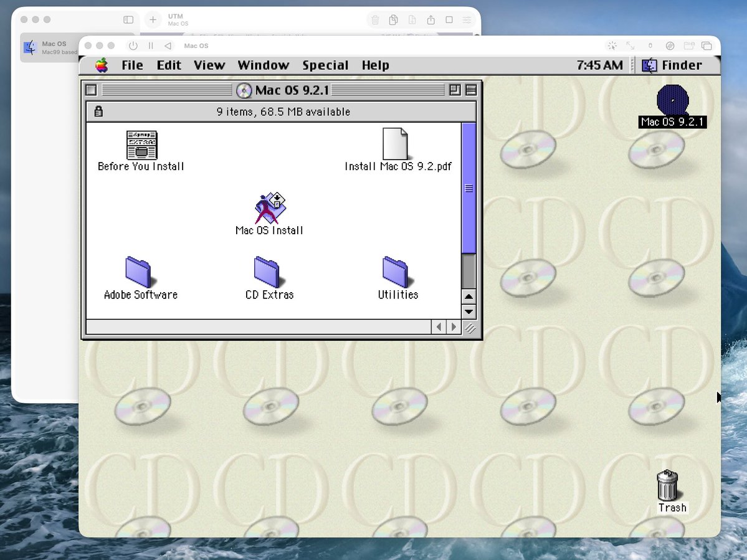Click the resize grip of Finder window

point(470,328)
